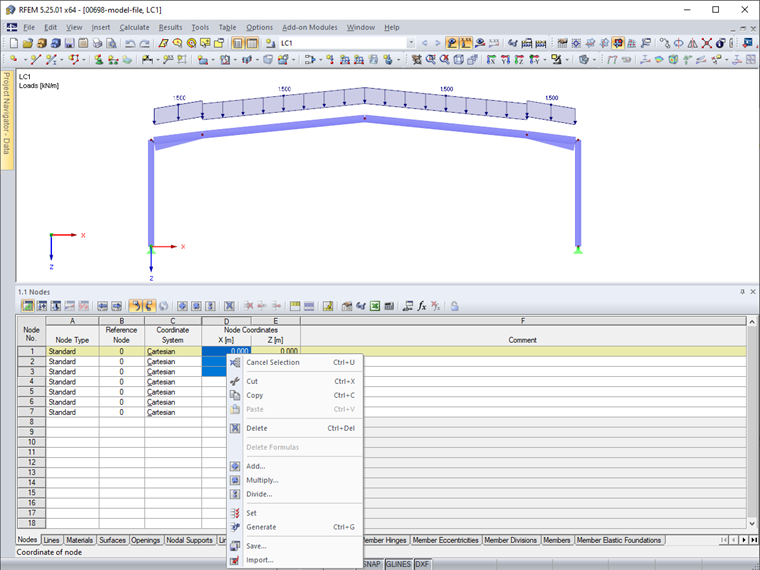760x570 pixels.
Task: Print with the printer toolbar icon
Action: point(97,43)
